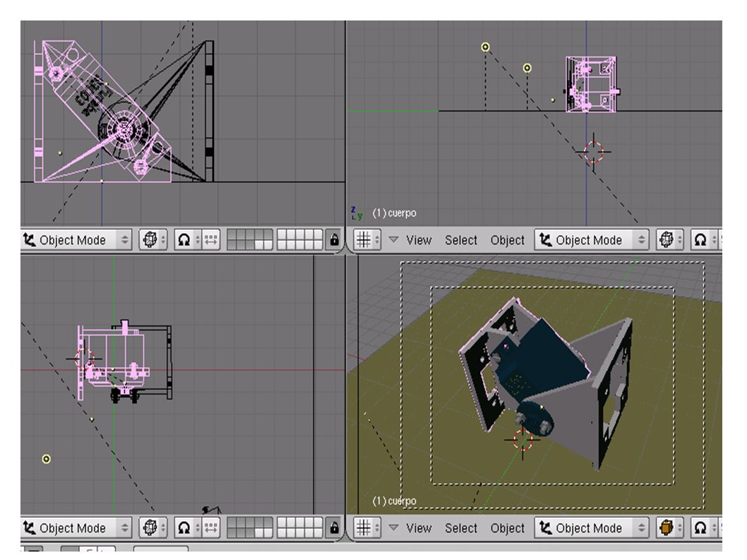Viewport: 747px width, 560px height.
Task: Open View menu in lower-right camera viewport header
Action: (419, 528)
